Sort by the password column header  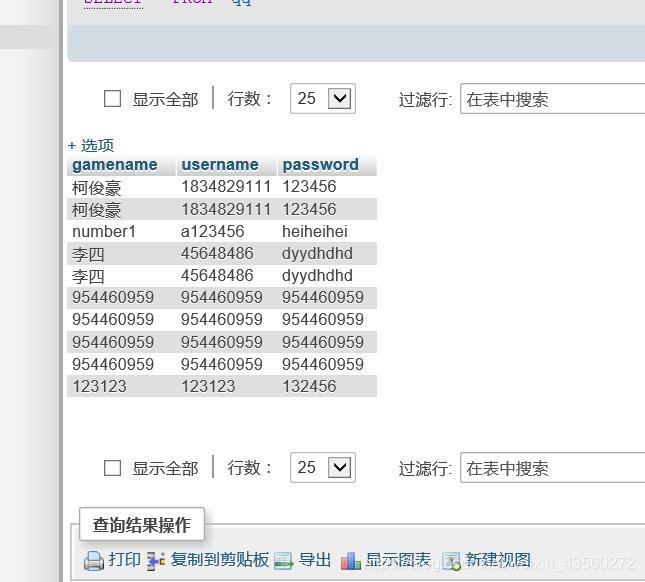tap(320, 165)
